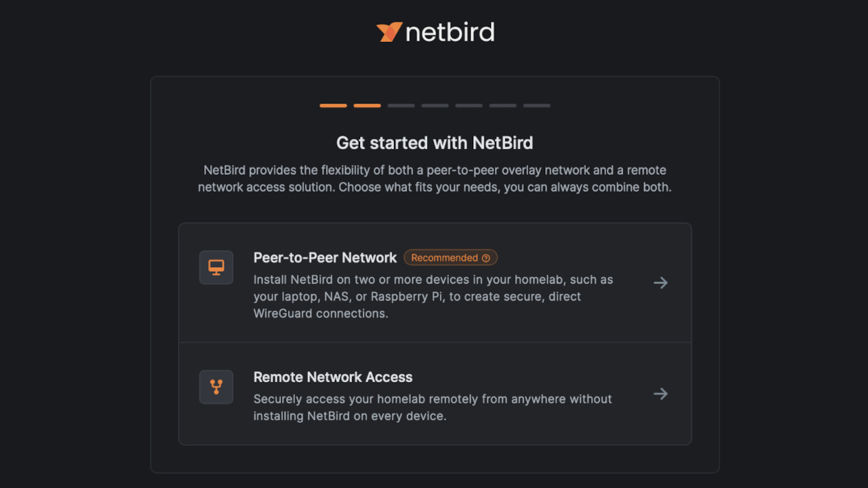Click the second orange progress segment
Screen dimensions: 868x488
pos(367,106)
